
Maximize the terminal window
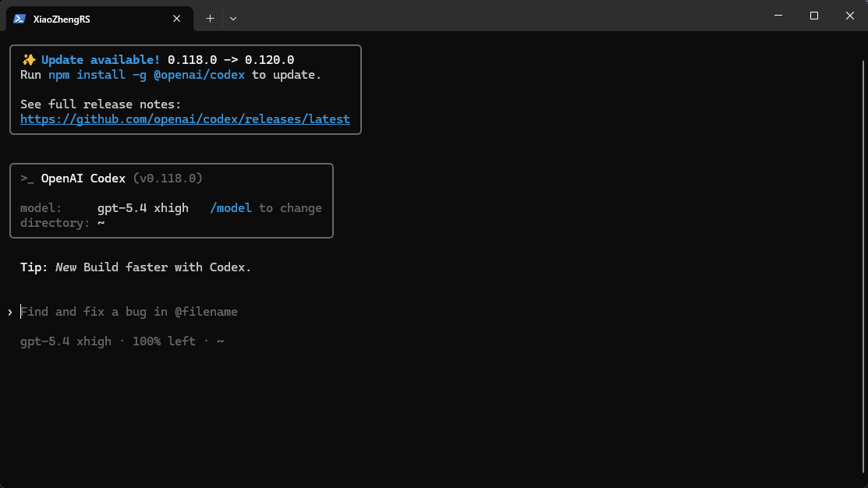click(813, 16)
